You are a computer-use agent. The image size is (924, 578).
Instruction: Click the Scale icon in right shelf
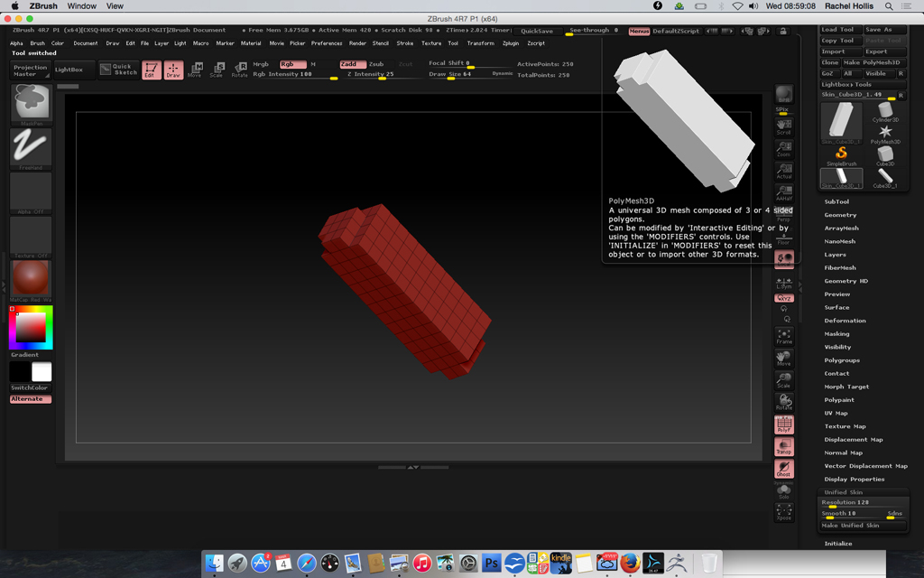[x=784, y=380]
